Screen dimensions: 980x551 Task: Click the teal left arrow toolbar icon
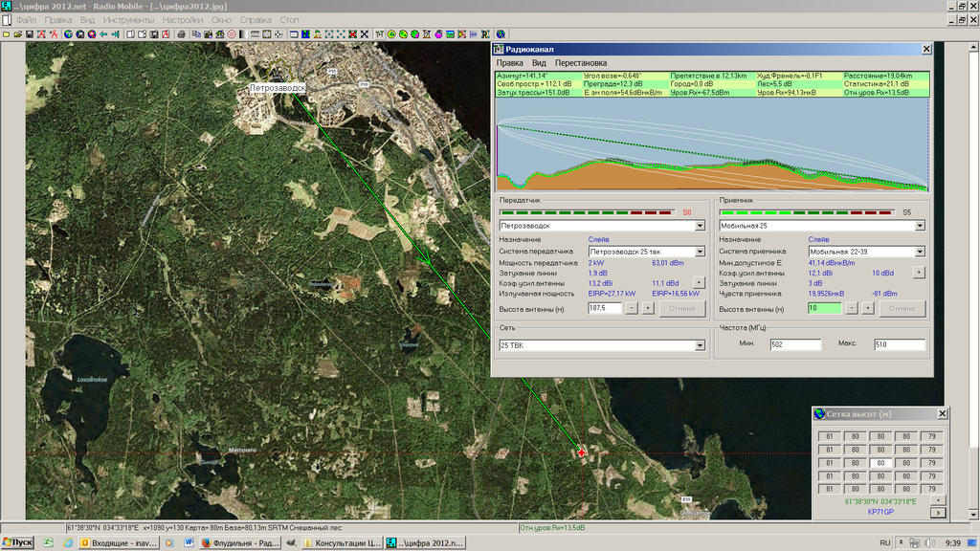coord(103,34)
